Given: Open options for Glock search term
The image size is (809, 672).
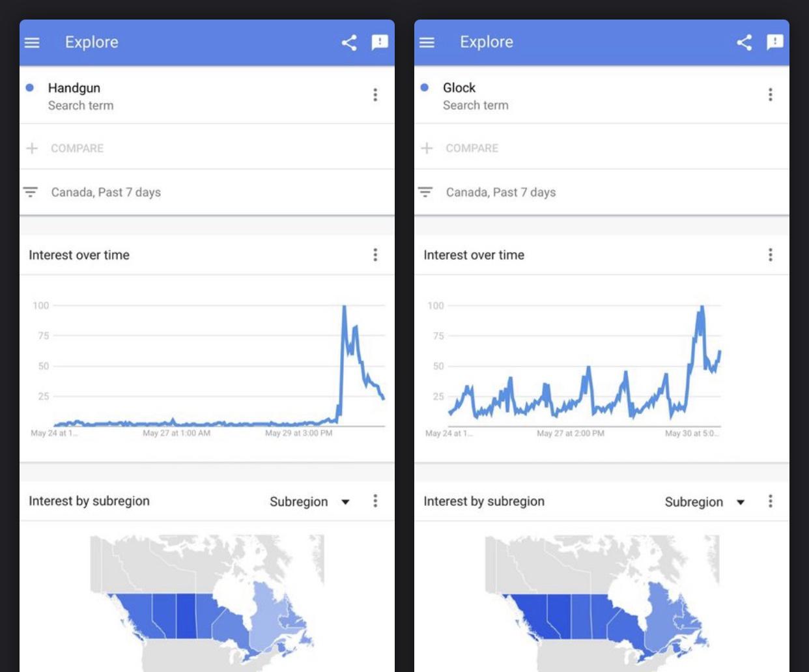Looking at the screenshot, I should (x=770, y=95).
